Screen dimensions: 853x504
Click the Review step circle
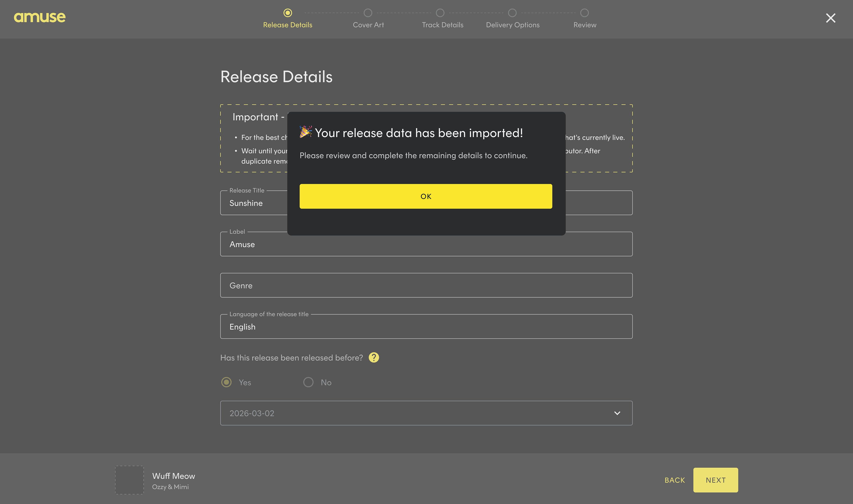584,13
